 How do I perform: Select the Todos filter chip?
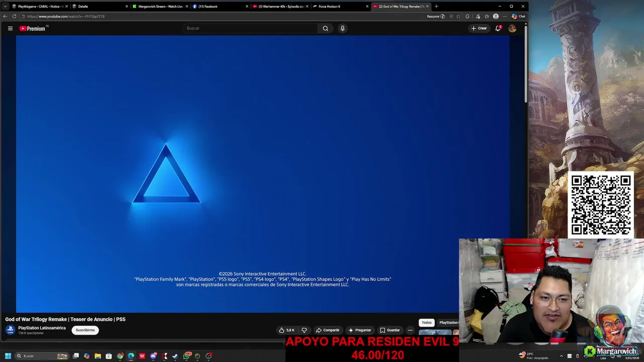[427, 322]
